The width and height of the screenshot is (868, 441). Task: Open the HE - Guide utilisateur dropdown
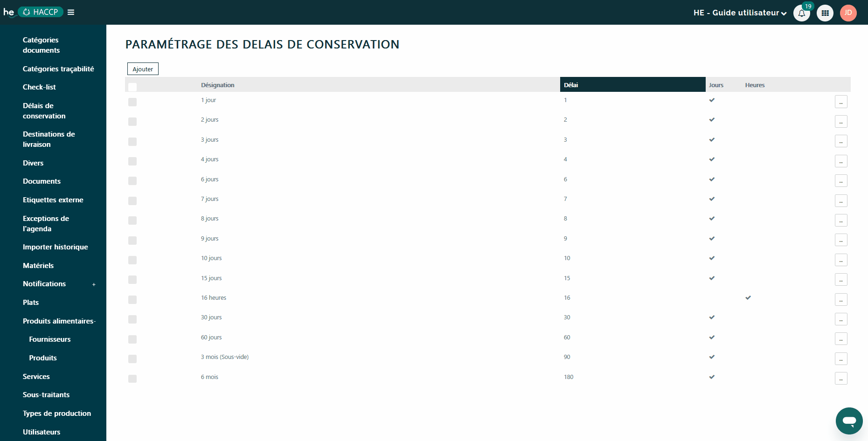740,13
